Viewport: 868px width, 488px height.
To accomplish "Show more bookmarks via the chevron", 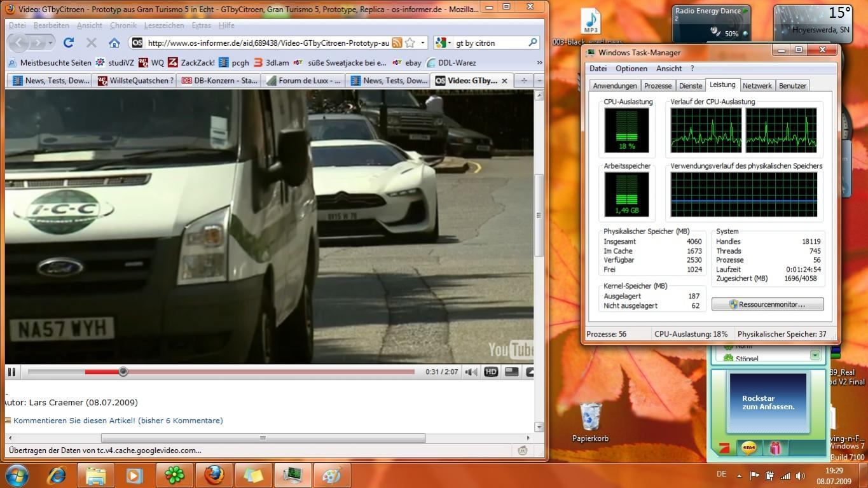I will (539, 62).
